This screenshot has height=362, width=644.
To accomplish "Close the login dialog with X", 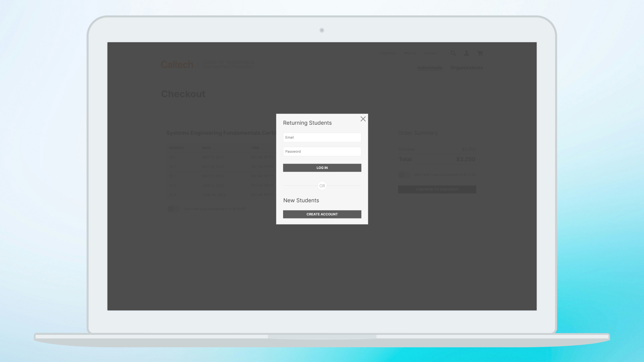I will tap(363, 119).
